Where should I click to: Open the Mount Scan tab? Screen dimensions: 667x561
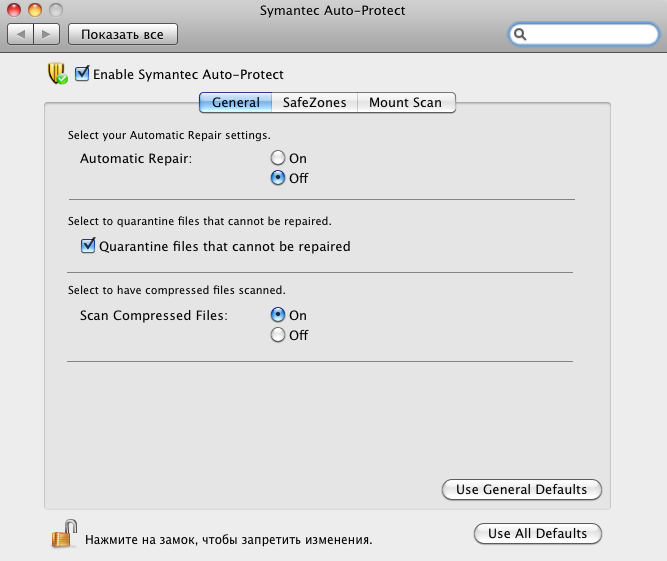coord(405,102)
